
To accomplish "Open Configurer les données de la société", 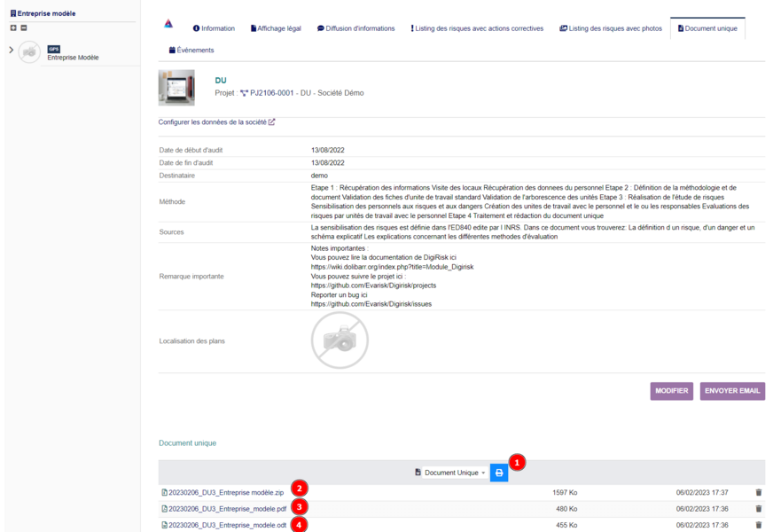I will click(213, 122).
